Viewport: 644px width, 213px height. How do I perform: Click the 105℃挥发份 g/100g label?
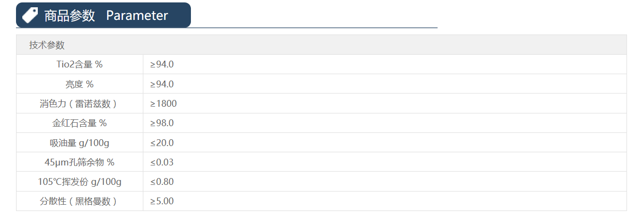pos(79,182)
